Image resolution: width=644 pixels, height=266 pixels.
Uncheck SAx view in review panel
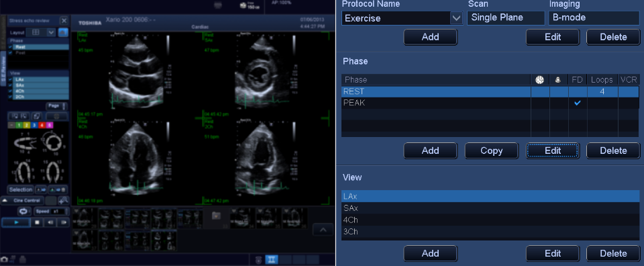pos(10,85)
